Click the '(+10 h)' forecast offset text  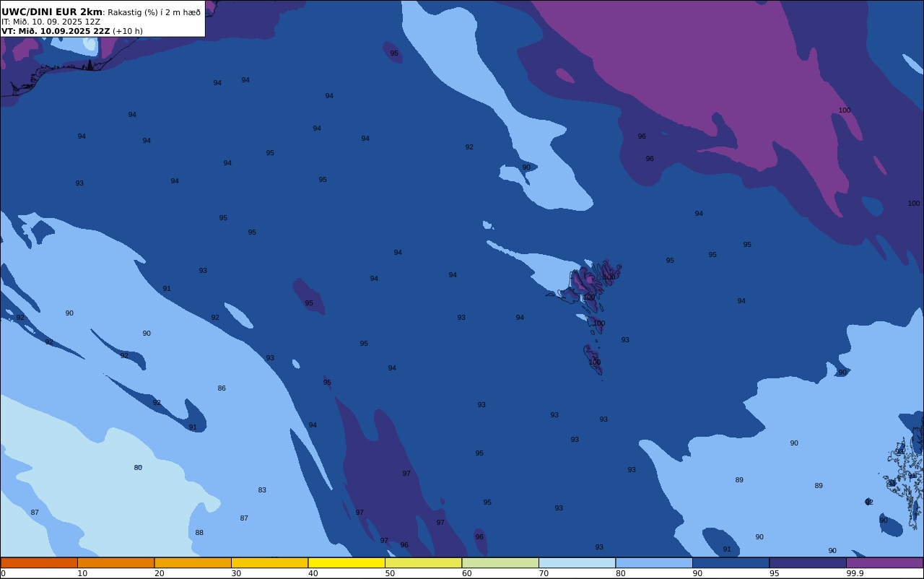coord(128,31)
